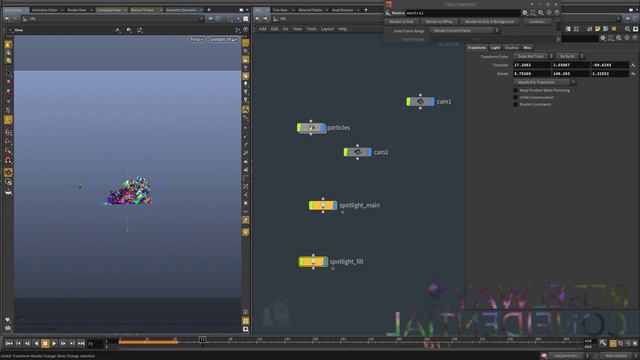The width and height of the screenshot is (640, 360).
Task: Open Modify Pre-Transform dropdown
Action: [544, 82]
